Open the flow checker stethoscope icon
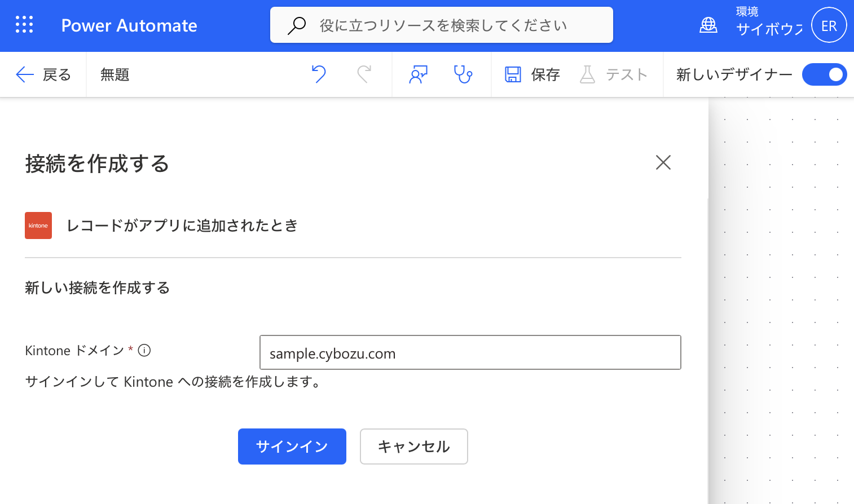This screenshot has width=854, height=504. tap(463, 74)
